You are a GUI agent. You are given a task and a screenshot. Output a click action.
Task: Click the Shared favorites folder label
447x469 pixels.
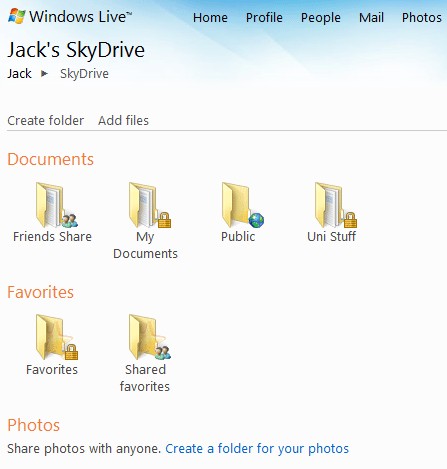[x=145, y=378]
